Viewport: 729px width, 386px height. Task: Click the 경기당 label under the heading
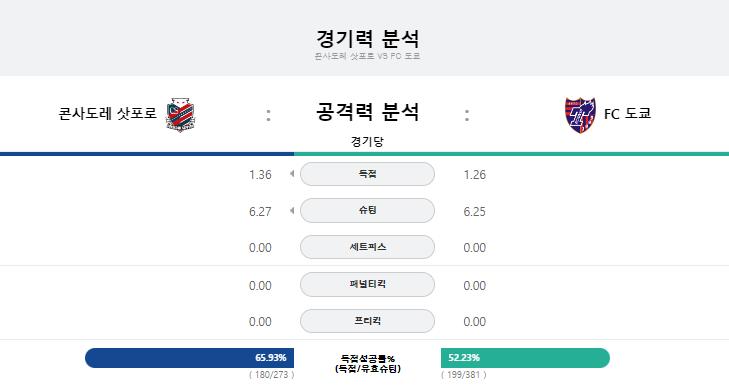click(x=367, y=141)
